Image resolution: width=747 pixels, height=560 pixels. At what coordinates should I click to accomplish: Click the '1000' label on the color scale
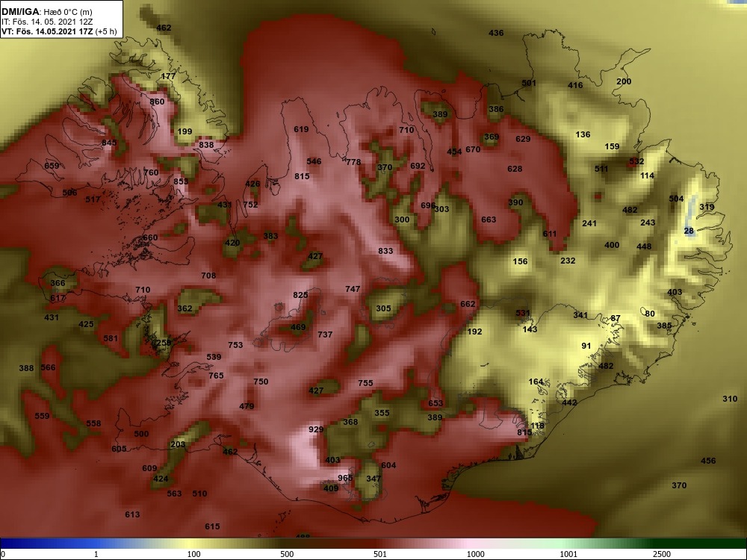coord(476,554)
